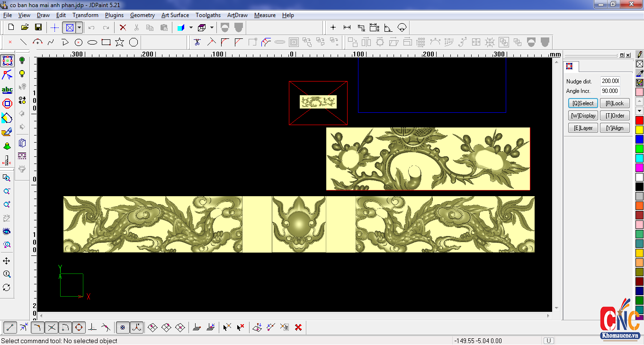Open the Toolpaths menu
The width and height of the screenshot is (644, 345).
point(208,15)
